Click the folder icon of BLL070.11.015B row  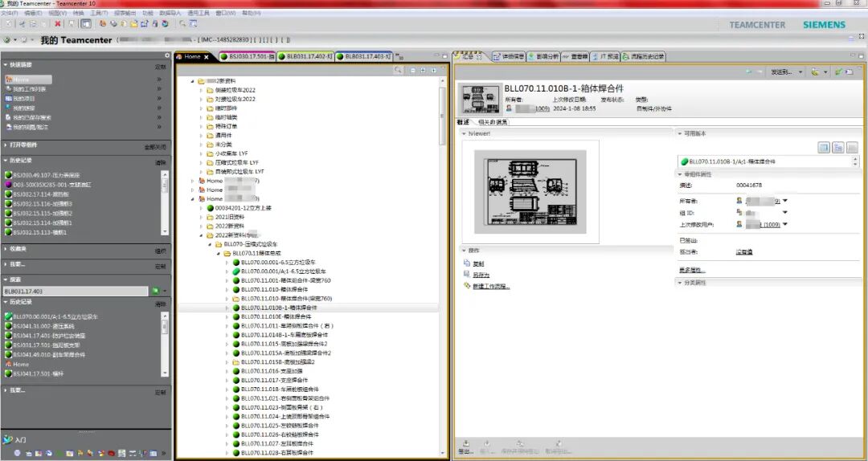(x=235, y=362)
